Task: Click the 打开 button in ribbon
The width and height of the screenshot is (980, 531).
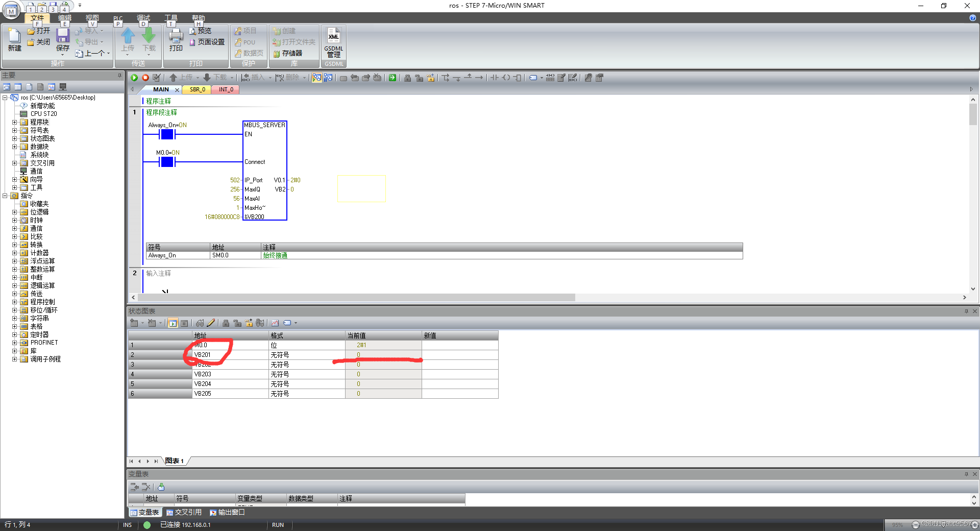Action: pos(39,31)
